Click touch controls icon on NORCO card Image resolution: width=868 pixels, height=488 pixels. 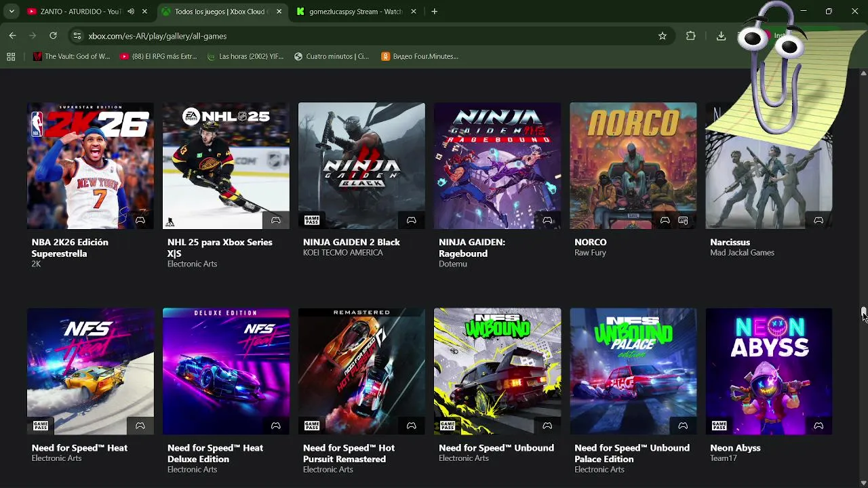click(x=683, y=220)
